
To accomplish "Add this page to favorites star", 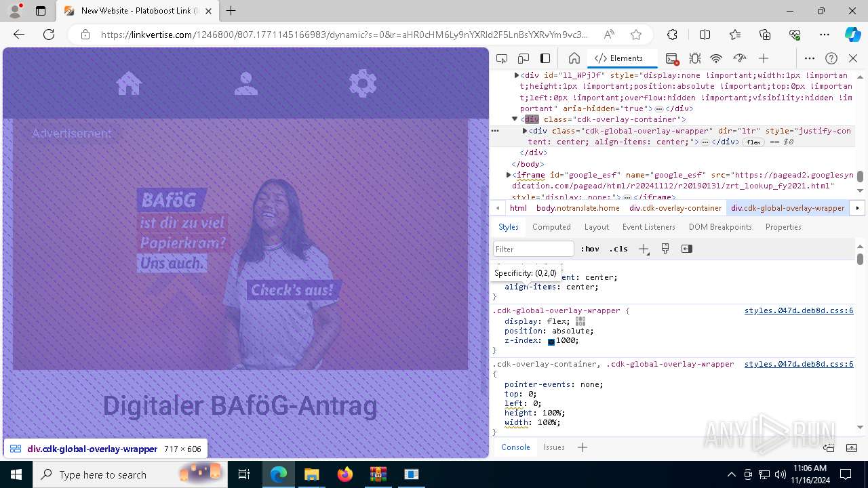I will (635, 35).
